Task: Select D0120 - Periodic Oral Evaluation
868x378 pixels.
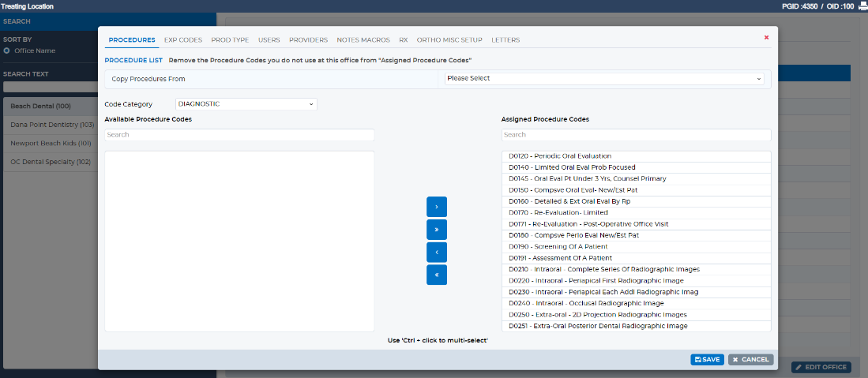Action: (x=636, y=156)
